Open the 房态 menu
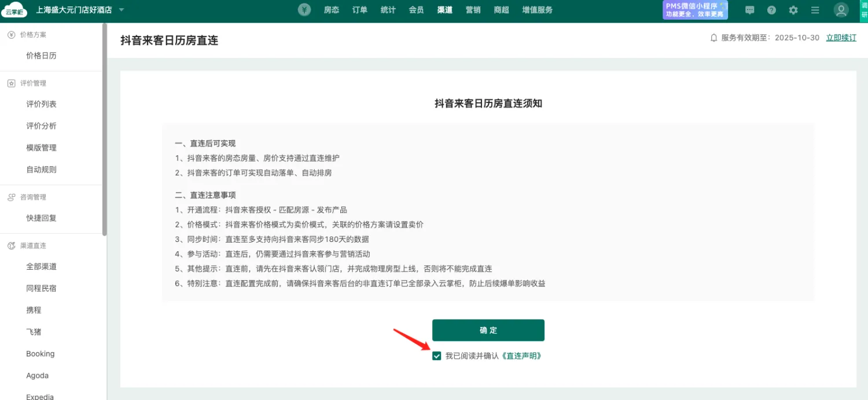This screenshot has height=400, width=868. pyautogui.click(x=332, y=10)
